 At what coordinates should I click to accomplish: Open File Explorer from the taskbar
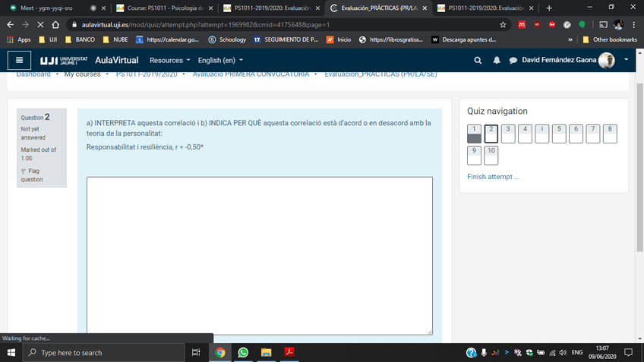(266, 353)
